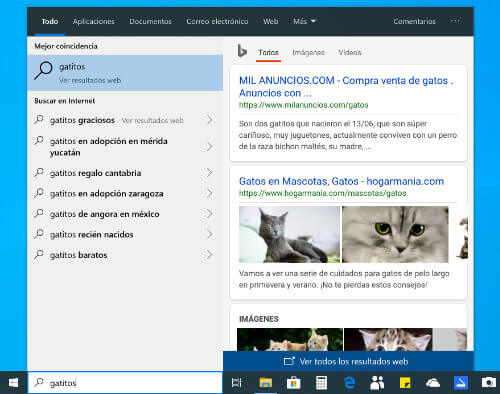Click the gatitos search input field
The width and height of the screenshot is (500, 394).
point(125,383)
